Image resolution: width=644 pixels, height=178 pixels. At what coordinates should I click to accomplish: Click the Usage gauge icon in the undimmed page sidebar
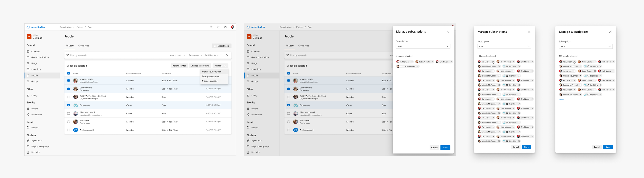click(28, 63)
